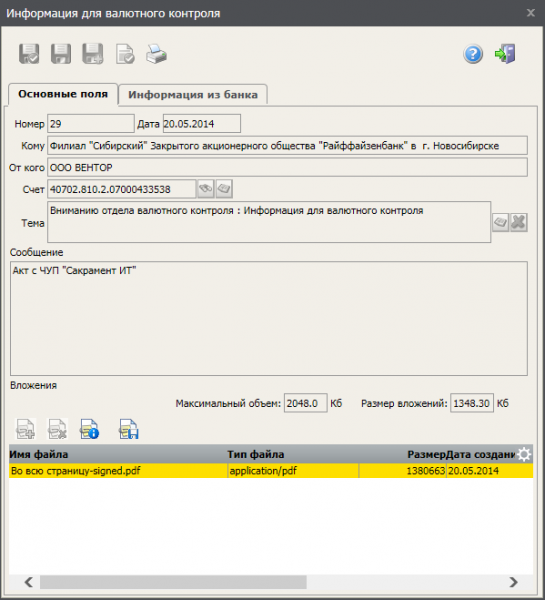Click the save-and-sign document icon
Viewport: 545px width, 600px height.
(29, 54)
